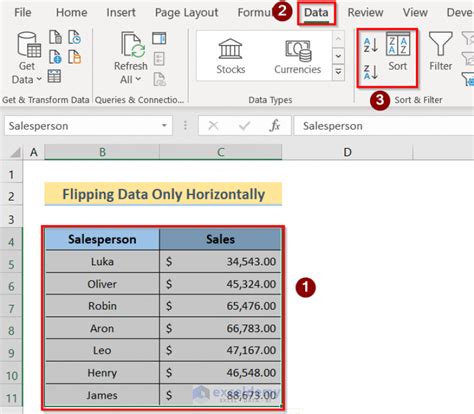Toggle the Filter funnel button
This screenshot has height=414, width=474.
click(441, 52)
